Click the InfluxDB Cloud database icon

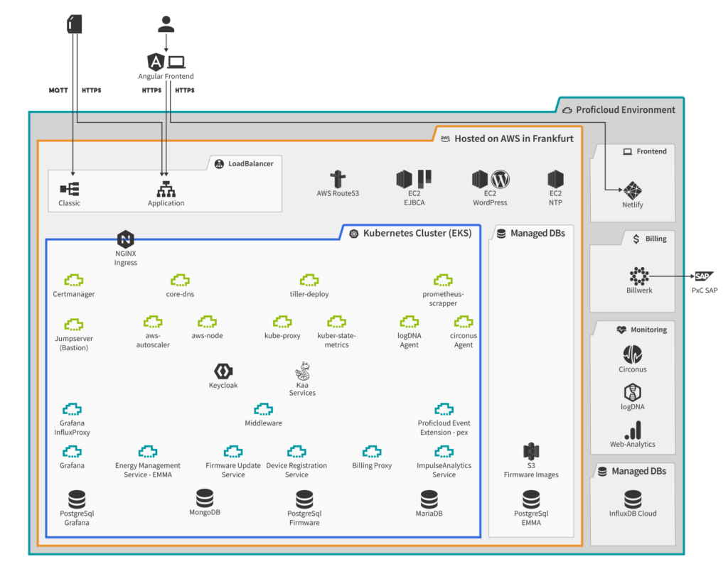(x=633, y=499)
